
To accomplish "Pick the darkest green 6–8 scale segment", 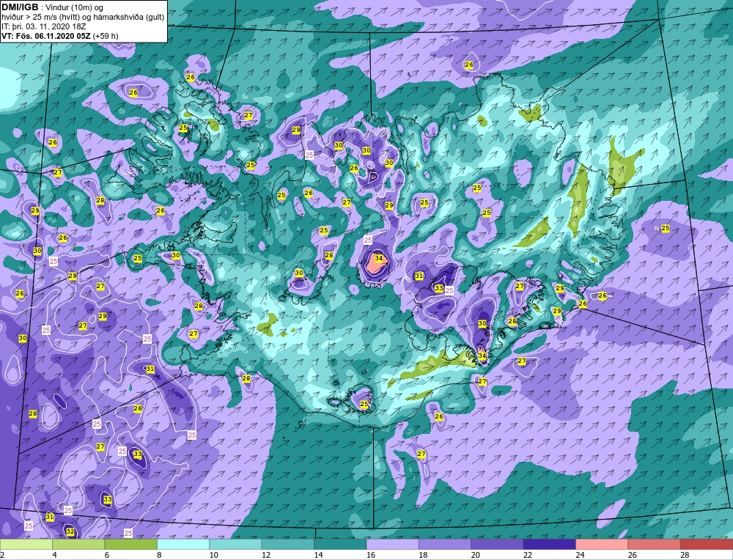I will (x=131, y=544).
